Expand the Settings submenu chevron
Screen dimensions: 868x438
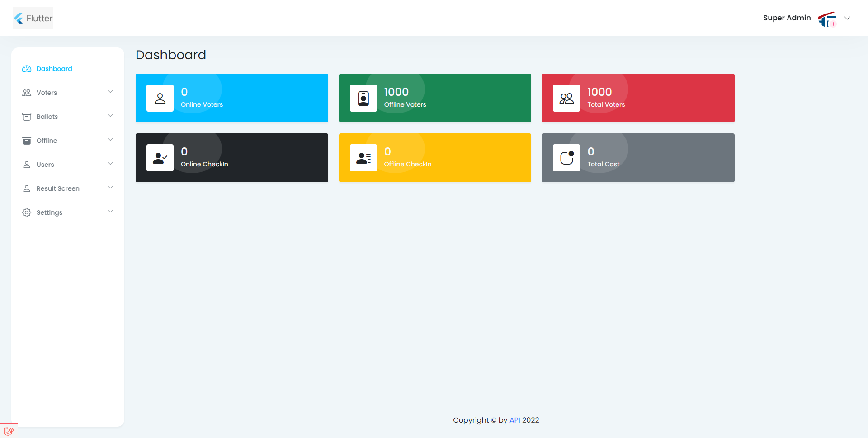click(x=110, y=212)
